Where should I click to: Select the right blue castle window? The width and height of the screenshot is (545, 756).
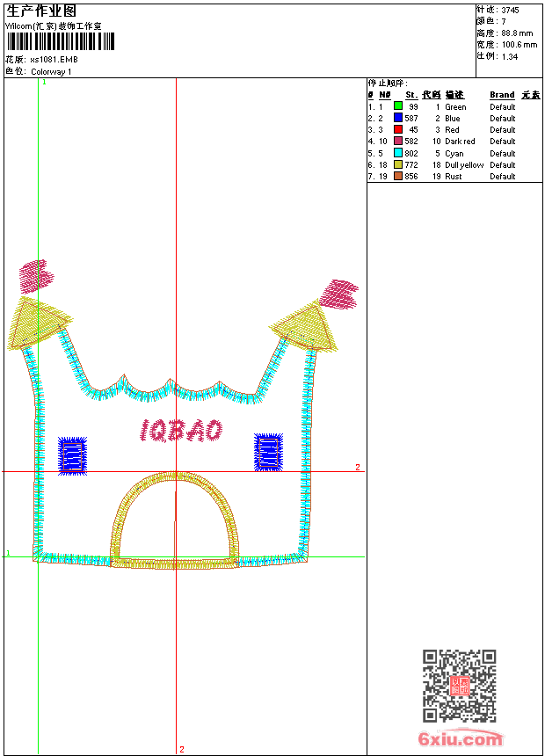click(268, 452)
